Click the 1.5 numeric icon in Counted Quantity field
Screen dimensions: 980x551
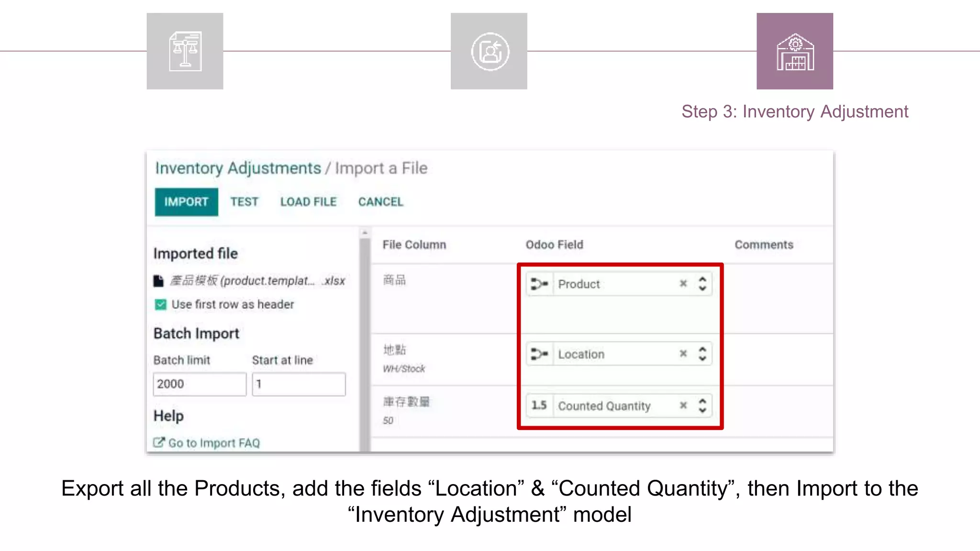[539, 406]
